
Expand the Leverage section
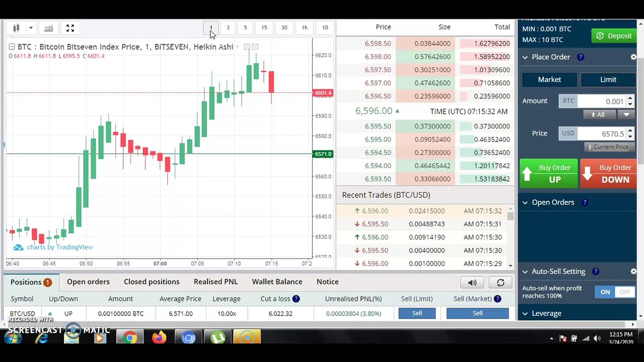[525, 314]
